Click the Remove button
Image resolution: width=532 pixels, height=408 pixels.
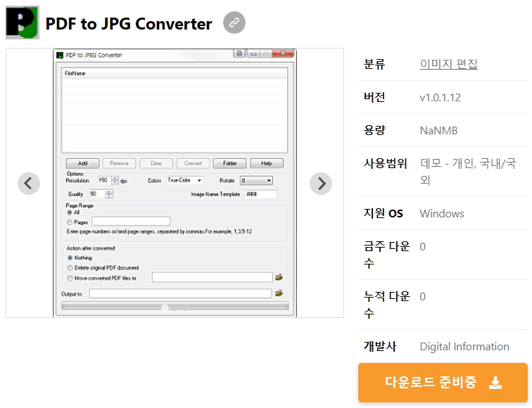click(x=119, y=163)
